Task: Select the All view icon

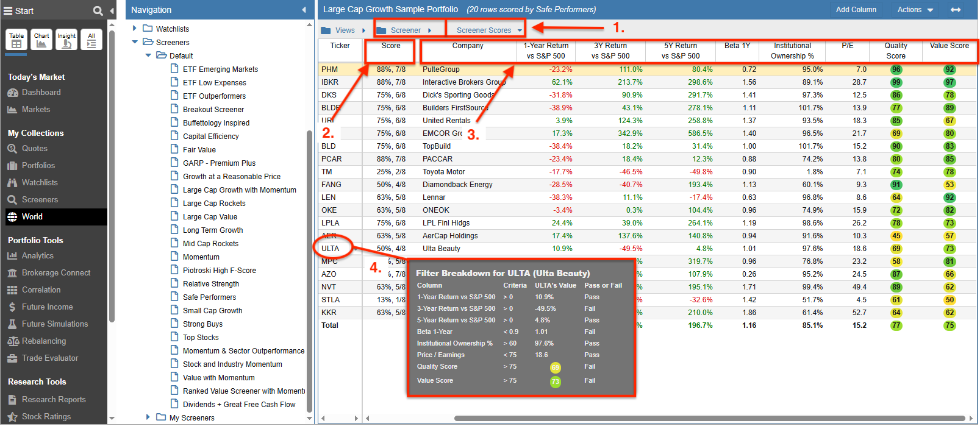Action: (x=91, y=40)
